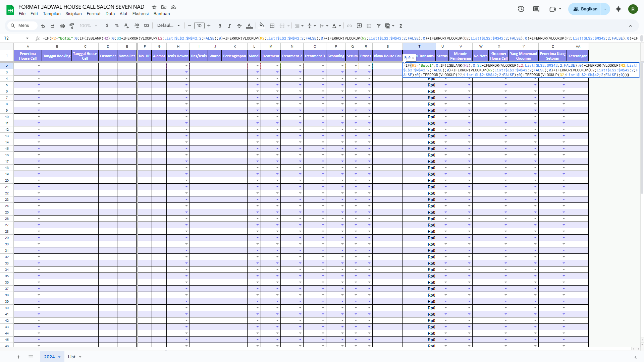Open version history clock icon
This screenshot has width=644, height=362.
(521, 9)
